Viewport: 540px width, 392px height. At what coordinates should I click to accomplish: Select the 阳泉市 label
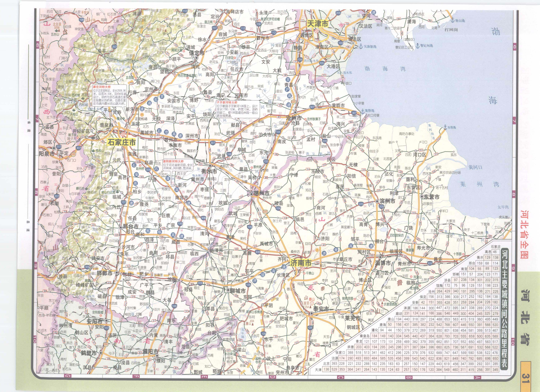click(47, 154)
